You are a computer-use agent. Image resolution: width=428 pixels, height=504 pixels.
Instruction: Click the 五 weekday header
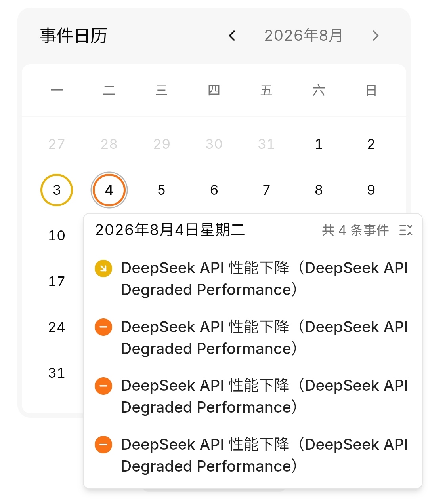click(x=266, y=91)
